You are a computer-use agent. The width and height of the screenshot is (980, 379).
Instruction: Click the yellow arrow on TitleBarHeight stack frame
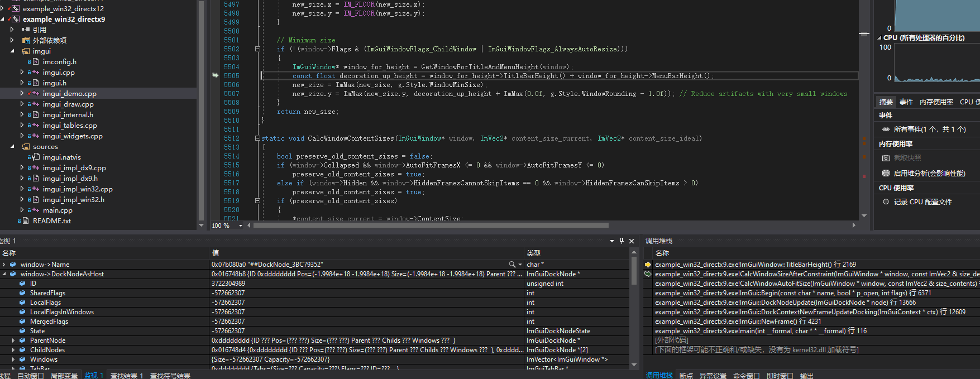pos(648,265)
